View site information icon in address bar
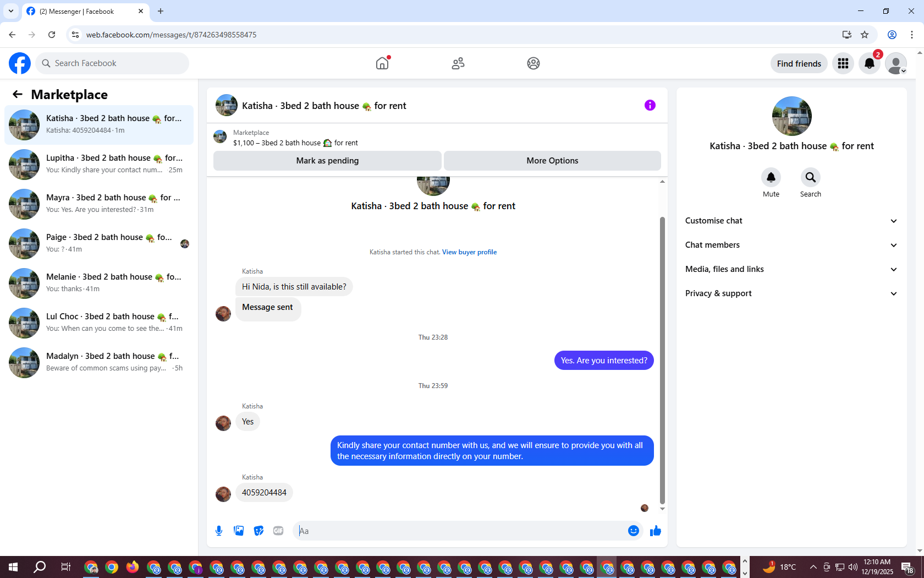924x578 pixels. [75, 35]
